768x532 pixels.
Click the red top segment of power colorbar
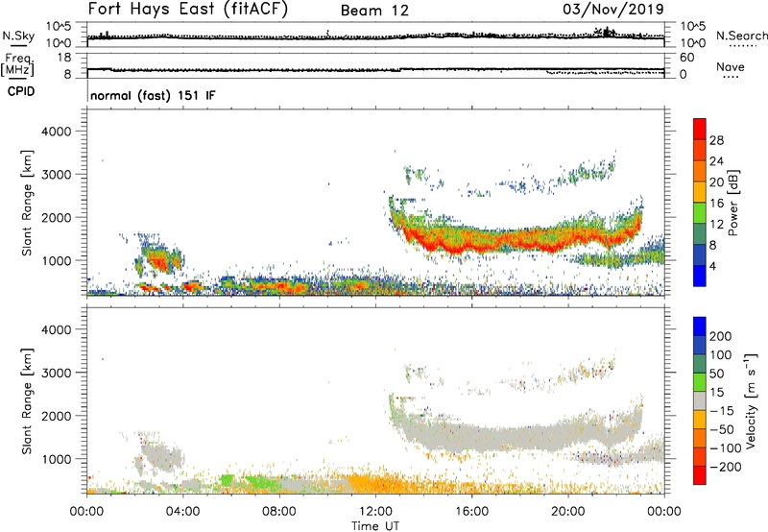coord(700,129)
